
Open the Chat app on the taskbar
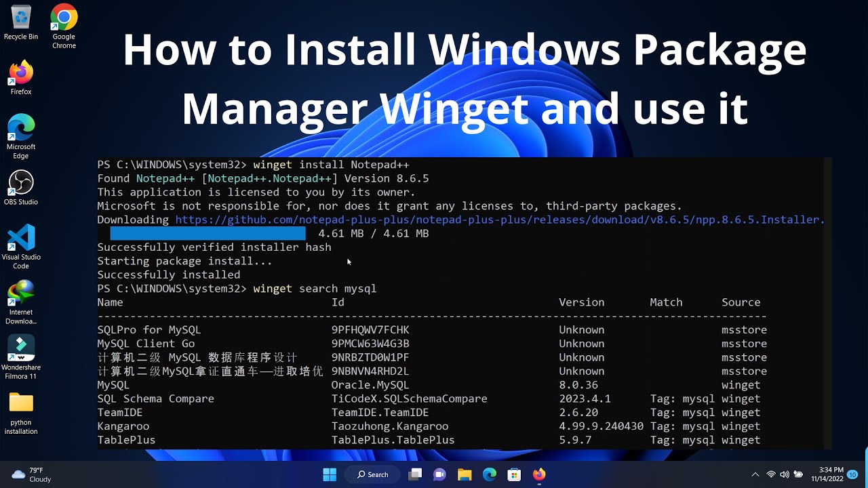click(439, 474)
